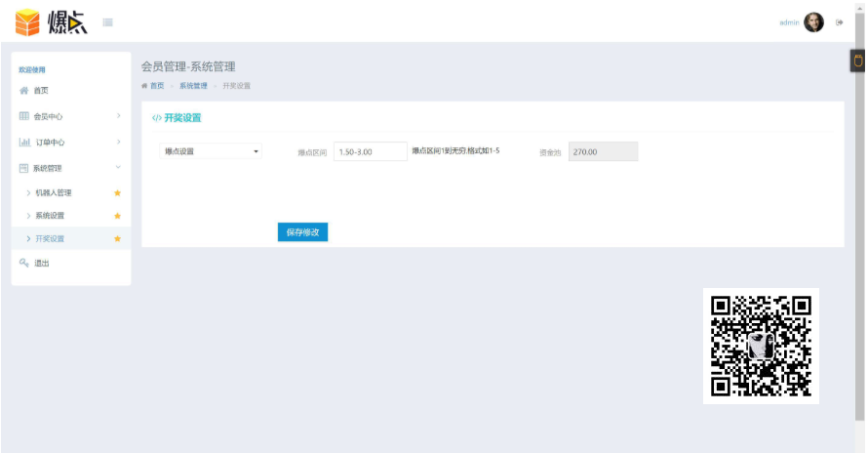Screen dimensions: 868x453
Task: Click the logout icon beside avatar
Action: click(x=839, y=22)
